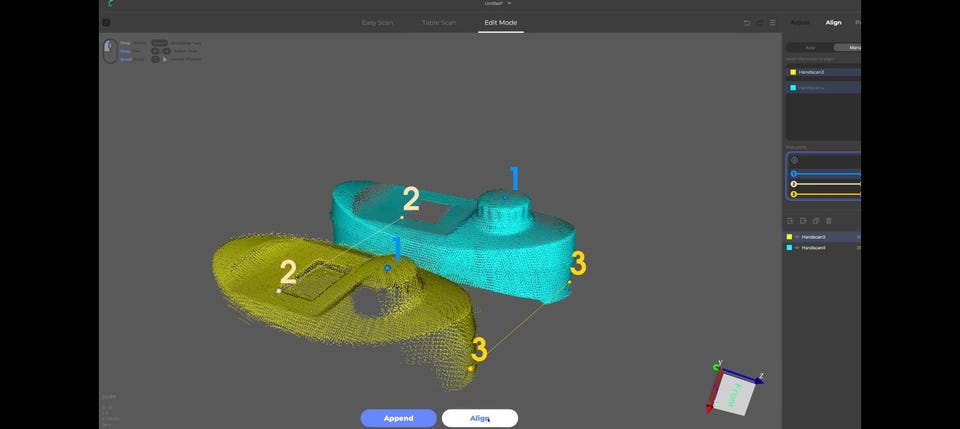The image size is (960, 429).
Task: Open the Align panel tab
Action: 833,23
